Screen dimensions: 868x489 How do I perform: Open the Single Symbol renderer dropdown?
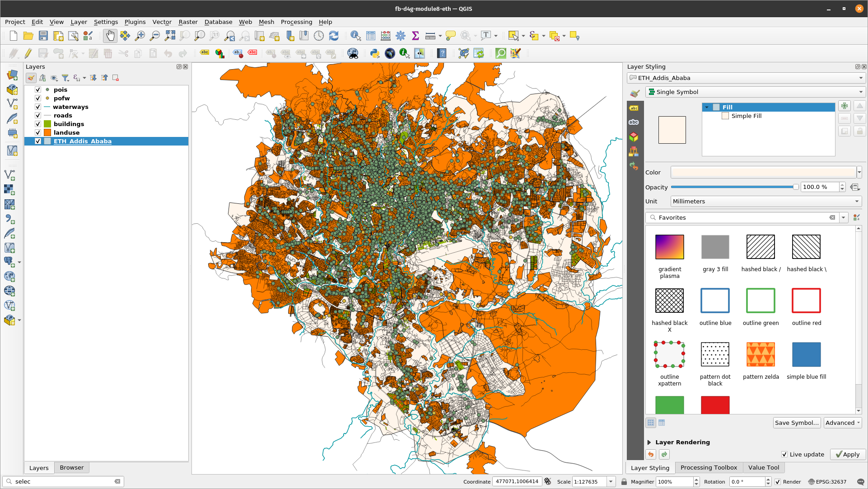click(755, 92)
